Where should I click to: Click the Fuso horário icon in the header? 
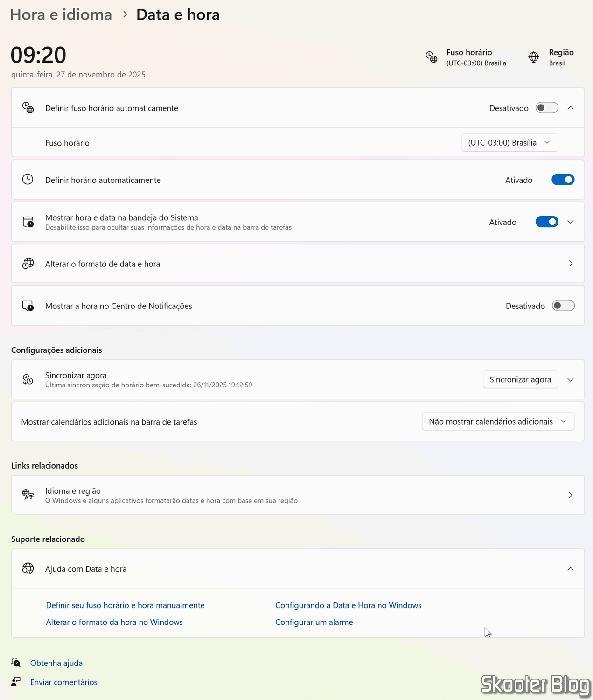coord(432,57)
